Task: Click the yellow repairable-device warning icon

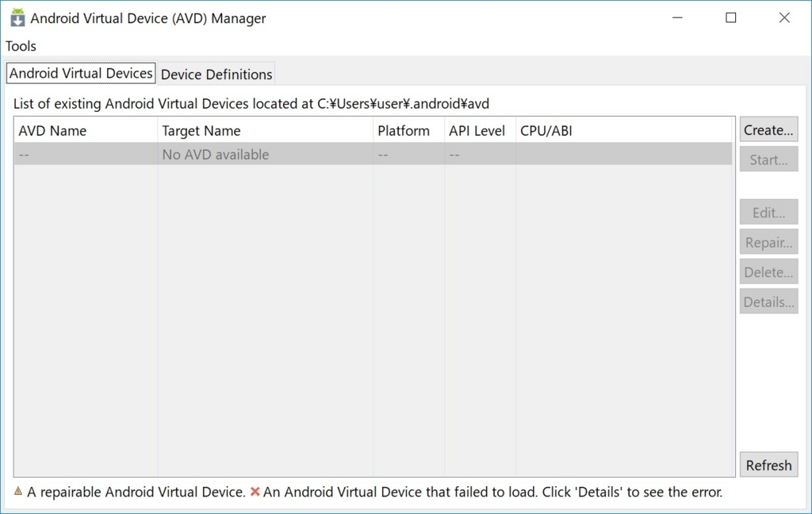Action: pos(18,491)
